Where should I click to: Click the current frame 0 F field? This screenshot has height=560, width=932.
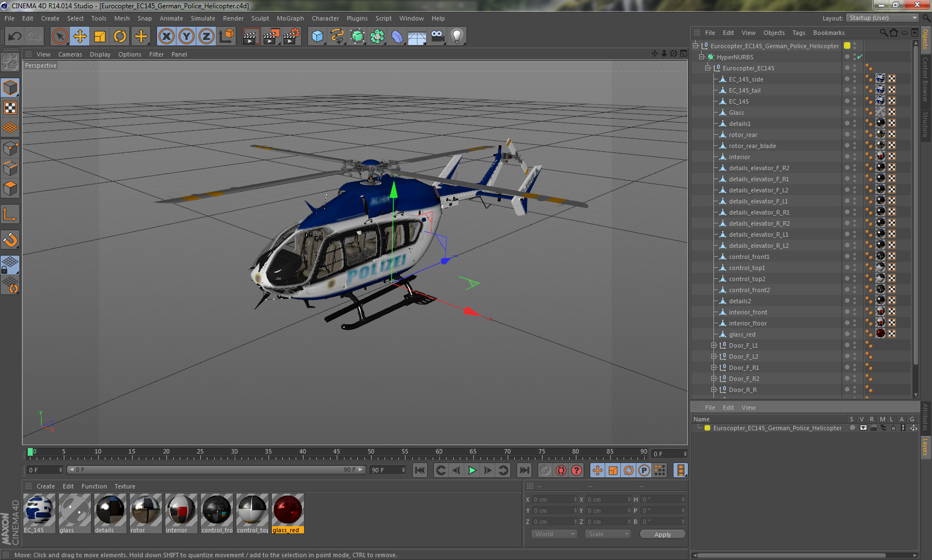45,470
